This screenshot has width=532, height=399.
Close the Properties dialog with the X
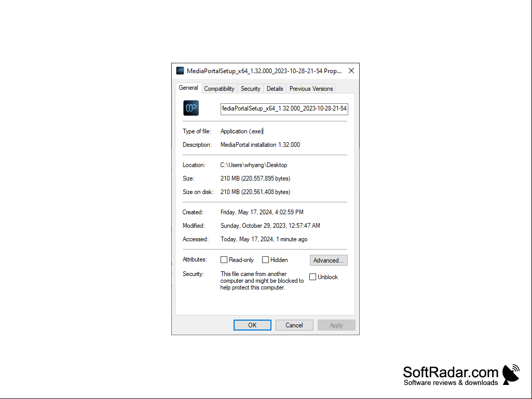pos(351,71)
